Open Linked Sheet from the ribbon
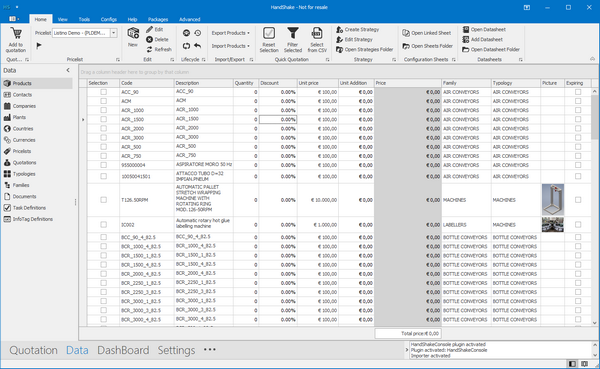Image resolution: width=600 pixels, height=369 pixels. click(x=427, y=33)
